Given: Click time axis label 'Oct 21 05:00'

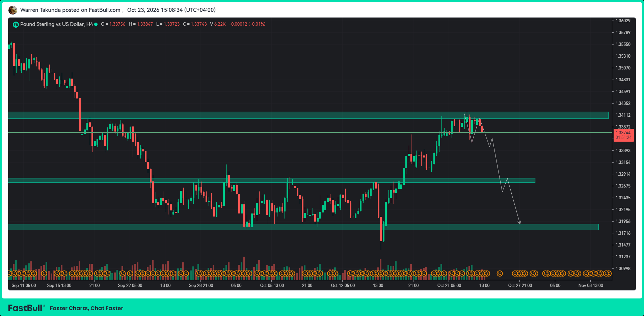Looking at the screenshot, I should (x=449, y=285).
